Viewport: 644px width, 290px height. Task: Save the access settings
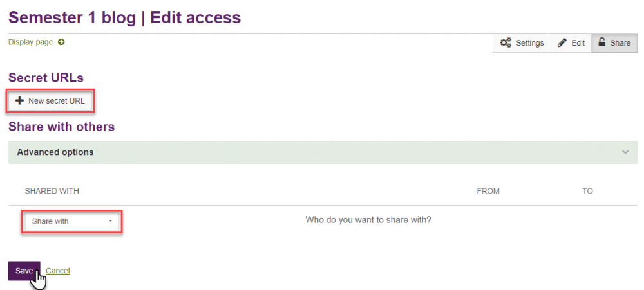(x=24, y=271)
